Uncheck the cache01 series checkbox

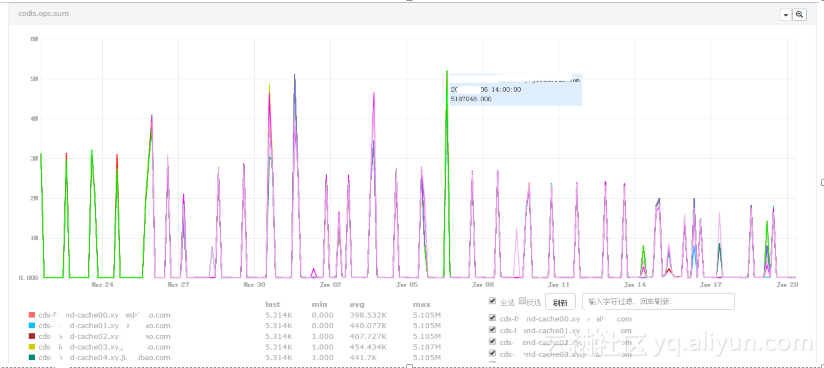coord(492,330)
